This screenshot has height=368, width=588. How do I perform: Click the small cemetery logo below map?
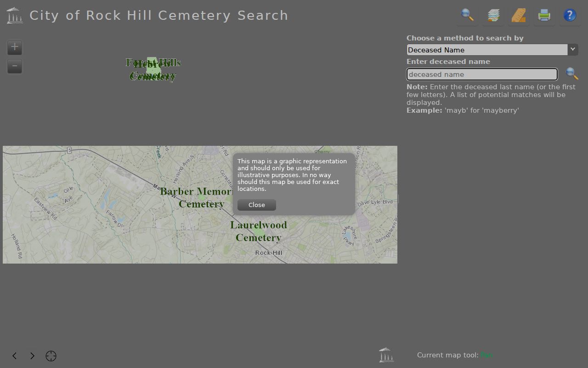386,355
